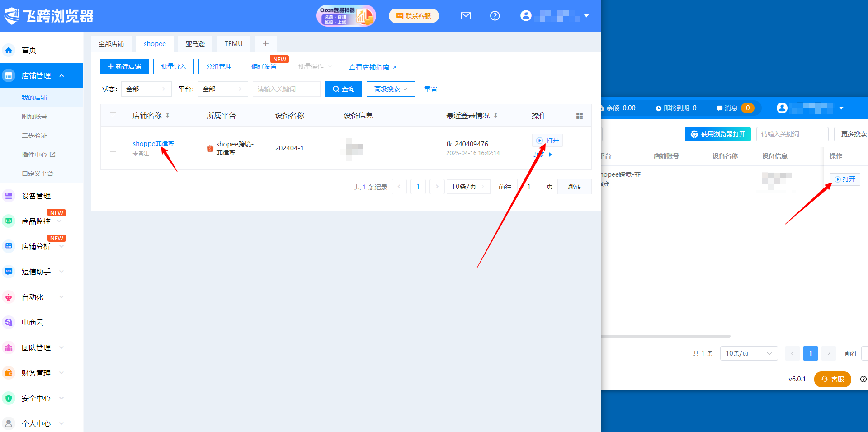The height and width of the screenshot is (432, 868).
Task: Check the shoppe菲律宾 store row checkbox
Action: click(113, 149)
